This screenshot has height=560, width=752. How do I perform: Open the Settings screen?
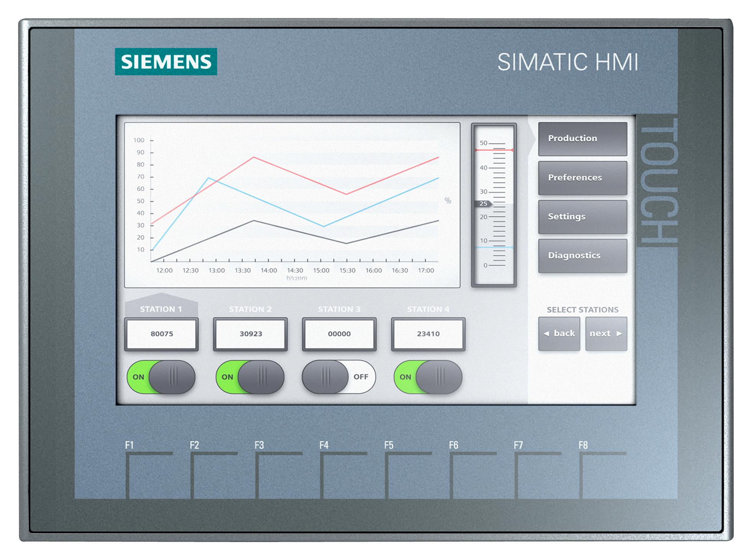tap(582, 216)
